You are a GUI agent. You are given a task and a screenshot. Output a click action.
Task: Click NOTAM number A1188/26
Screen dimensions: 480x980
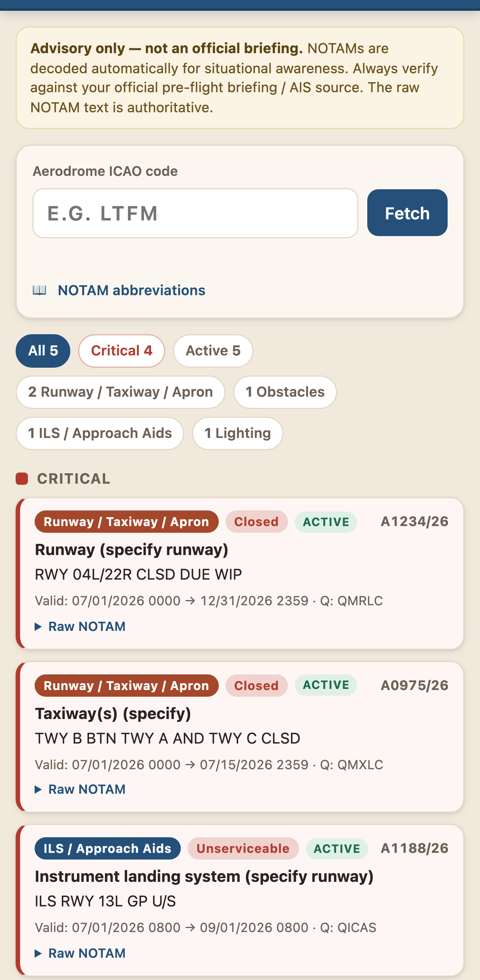tap(415, 848)
